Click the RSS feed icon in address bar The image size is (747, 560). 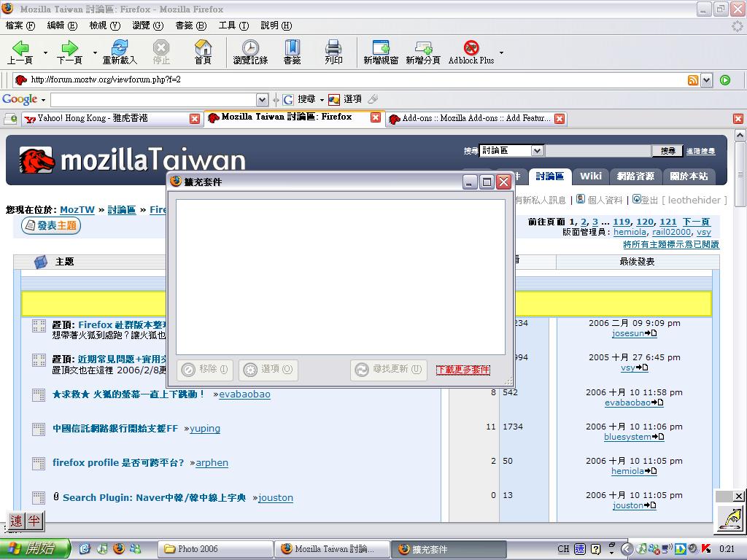pos(693,80)
